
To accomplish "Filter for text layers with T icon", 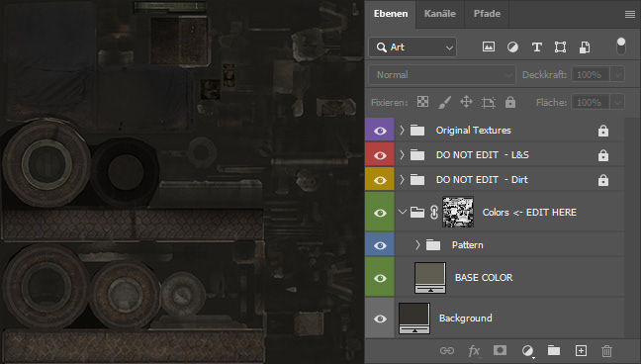I will point(537,47).
